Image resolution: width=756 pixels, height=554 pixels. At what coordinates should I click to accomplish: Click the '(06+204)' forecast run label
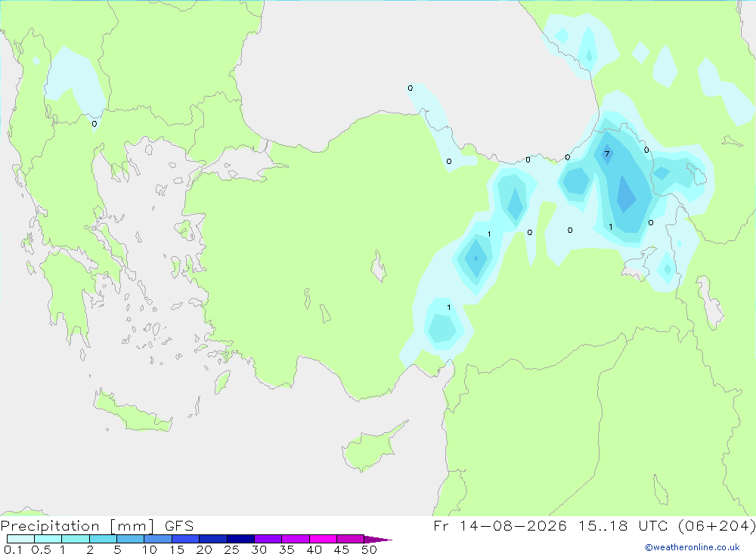pos(717,526)
